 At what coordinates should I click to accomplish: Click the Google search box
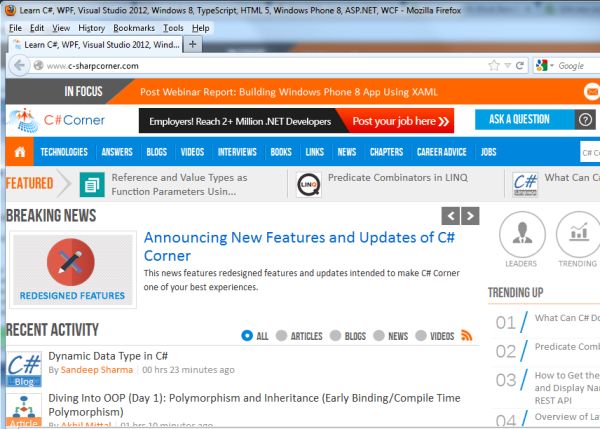(578, 65)
